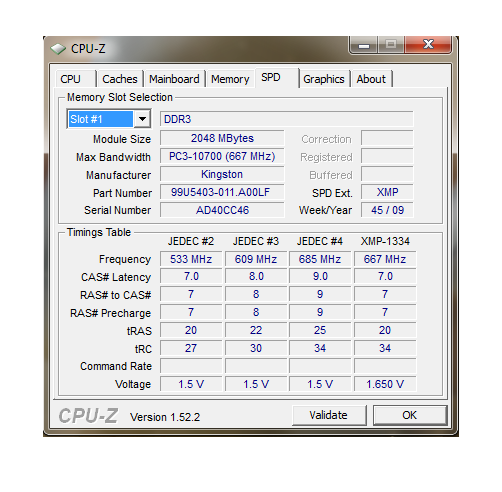Click the RAS# Precharge label
Image resolution: width=502 pixels, height=492 pixels.
[x=110, y=313]
